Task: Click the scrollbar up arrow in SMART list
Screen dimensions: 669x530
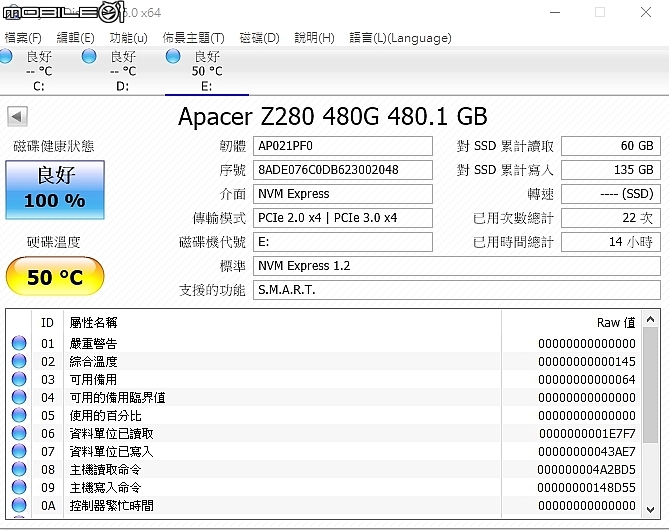Action: tap(650, 319)
